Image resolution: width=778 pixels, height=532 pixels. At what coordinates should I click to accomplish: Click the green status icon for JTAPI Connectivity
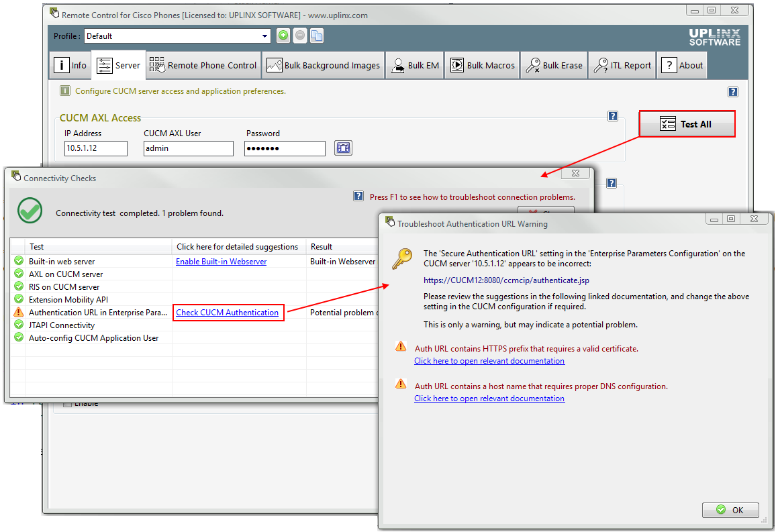point(19,325)
